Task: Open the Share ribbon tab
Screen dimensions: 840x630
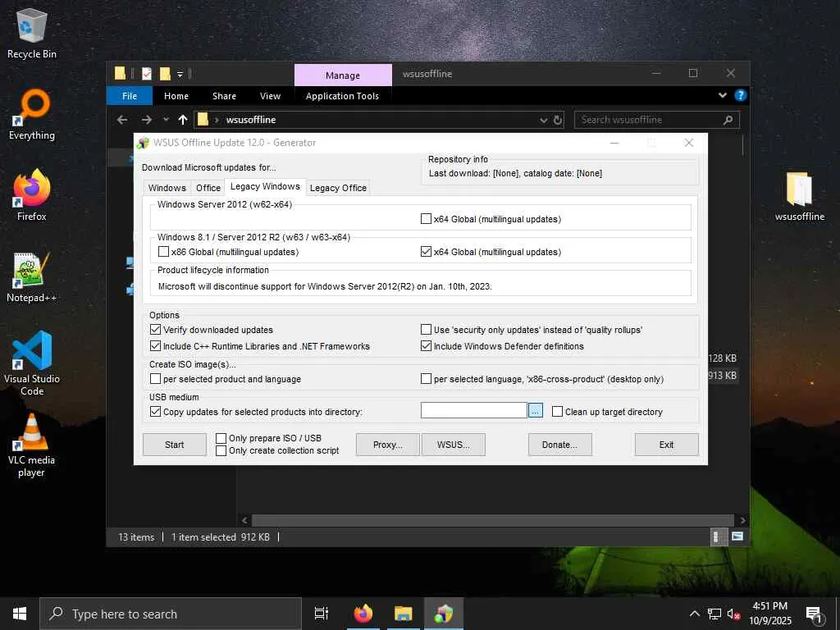Action: pyautogui.click(x=224, y=96)
